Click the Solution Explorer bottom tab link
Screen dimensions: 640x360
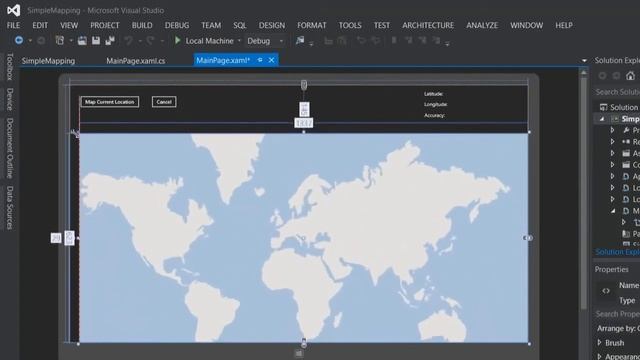pyautogui.click(x=618, y=252)
